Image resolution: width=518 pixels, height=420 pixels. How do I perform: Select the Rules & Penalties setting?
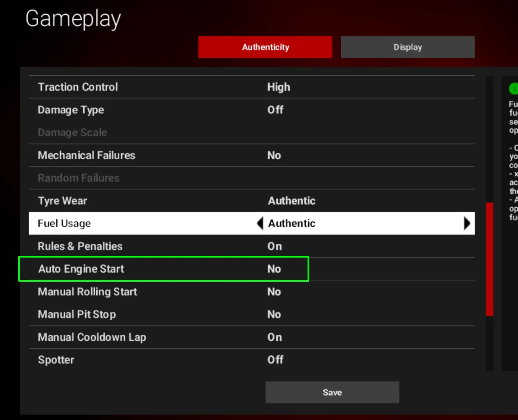[252, 246]
